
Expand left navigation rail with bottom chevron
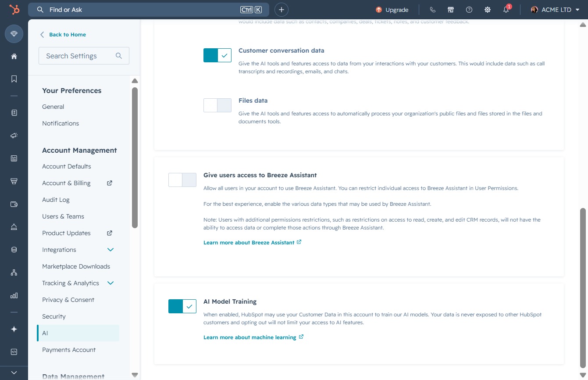click(14, 373)
